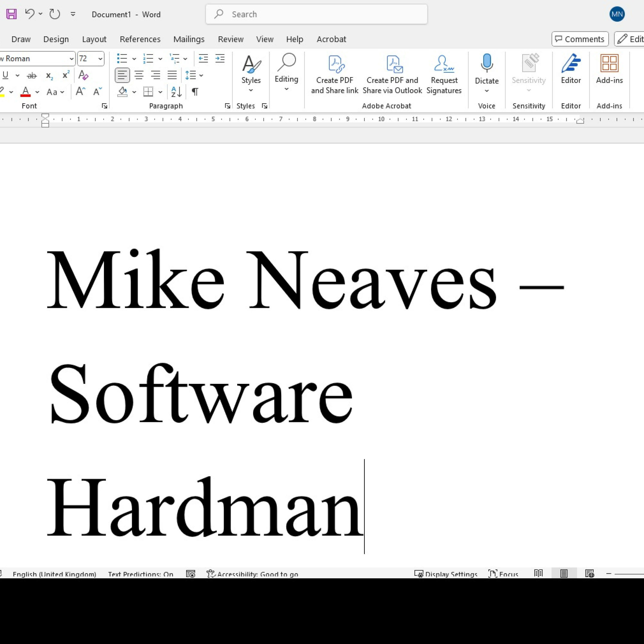Click the Comments button
644x644 pixels.
[580, 39]
